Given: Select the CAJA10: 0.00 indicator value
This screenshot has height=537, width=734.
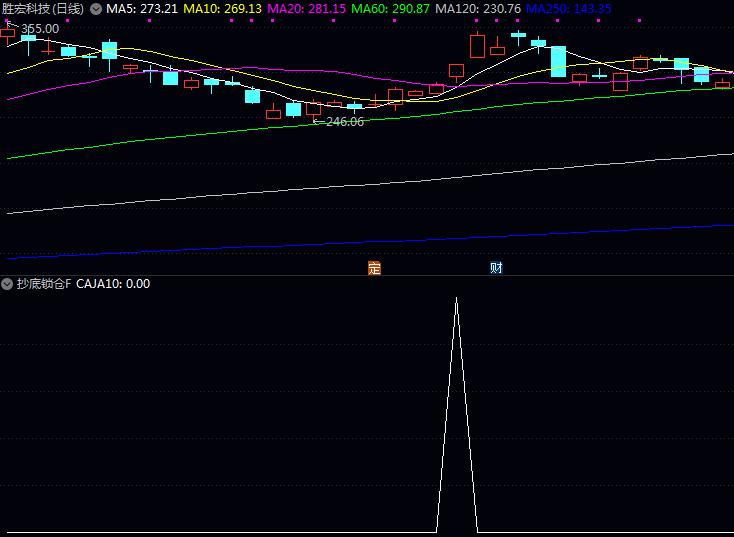Looking at the screenshot, I should (113, 284).
